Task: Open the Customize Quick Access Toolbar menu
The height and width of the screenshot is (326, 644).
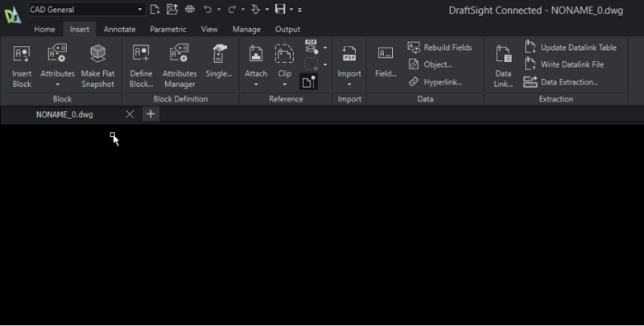Action: 299,10
